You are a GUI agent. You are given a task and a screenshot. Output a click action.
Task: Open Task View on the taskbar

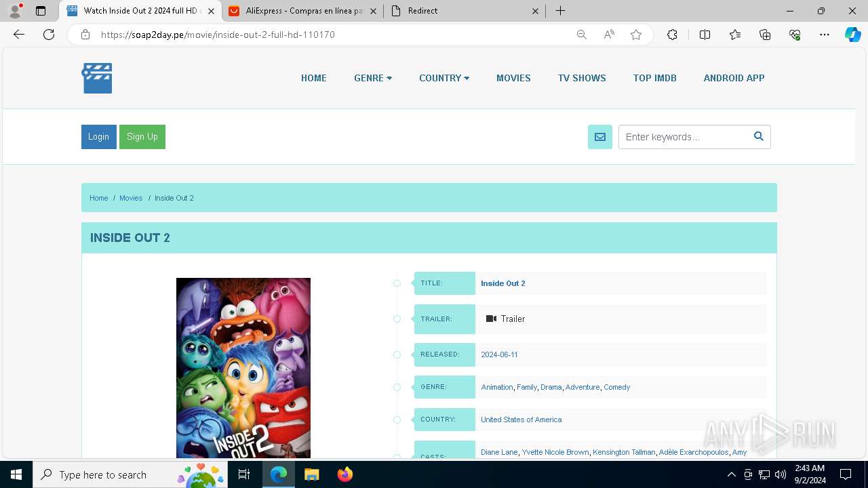tap(244, 474)
